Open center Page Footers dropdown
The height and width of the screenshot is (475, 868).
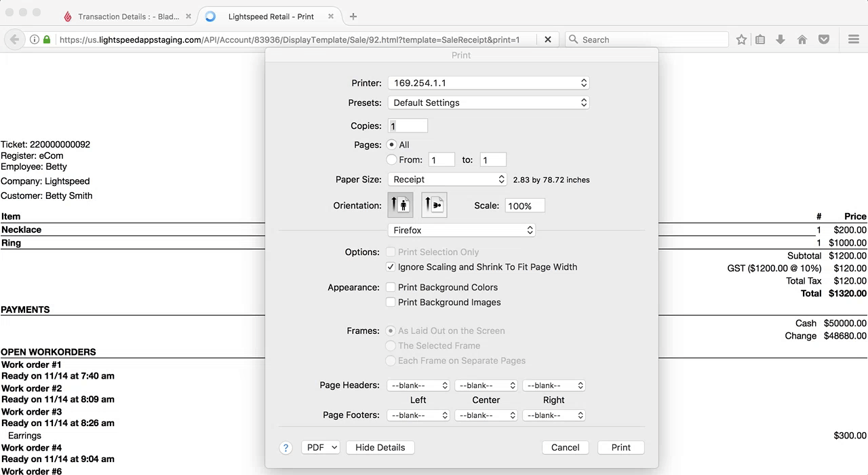click(x=486, y=415)
